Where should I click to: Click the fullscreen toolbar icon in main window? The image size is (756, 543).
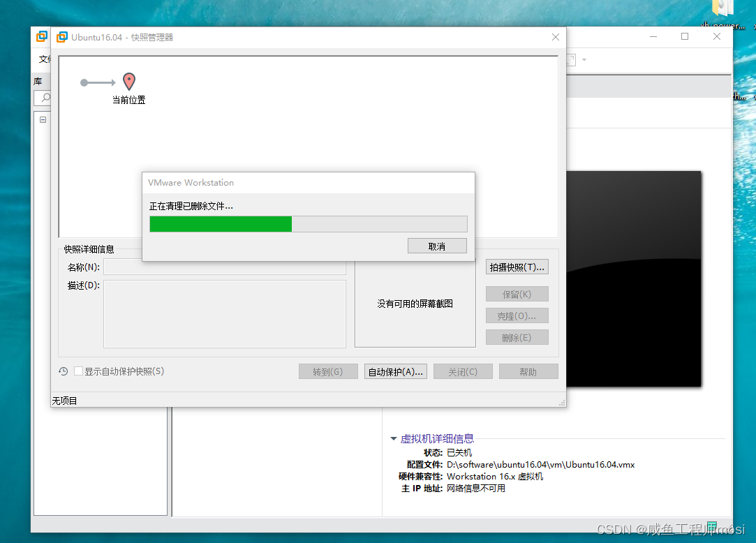point(571,60)
